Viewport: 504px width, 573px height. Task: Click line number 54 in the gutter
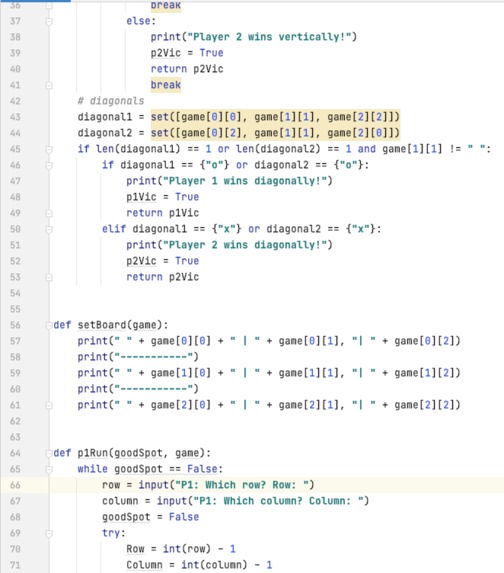15,293
